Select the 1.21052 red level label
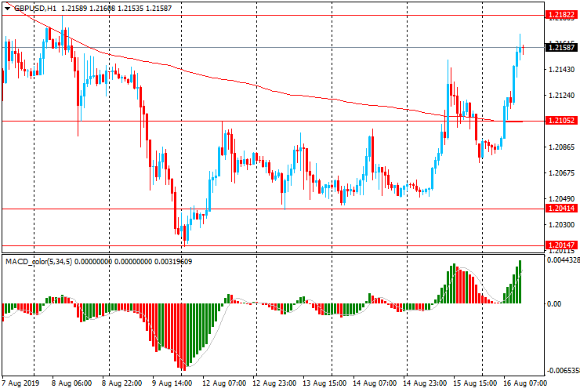580x392 pixels. point(561,120)
